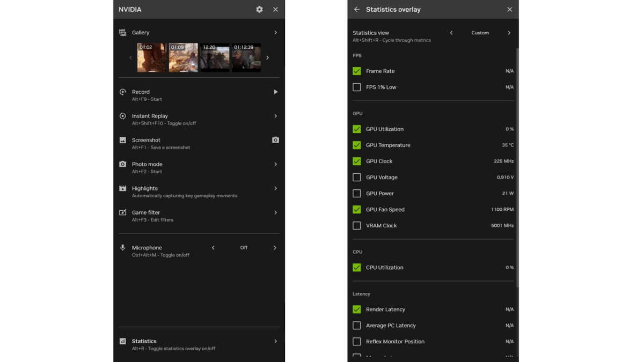
Task: Expand Statistics chevron
Action: 275,341
